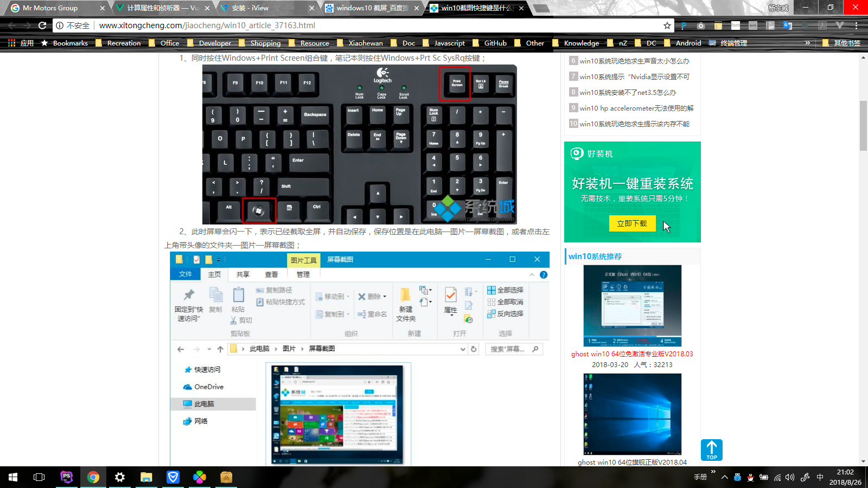Open the QQ penguin tray icon
This screenshot has height=488, width=868.
[x=751, y=477]
